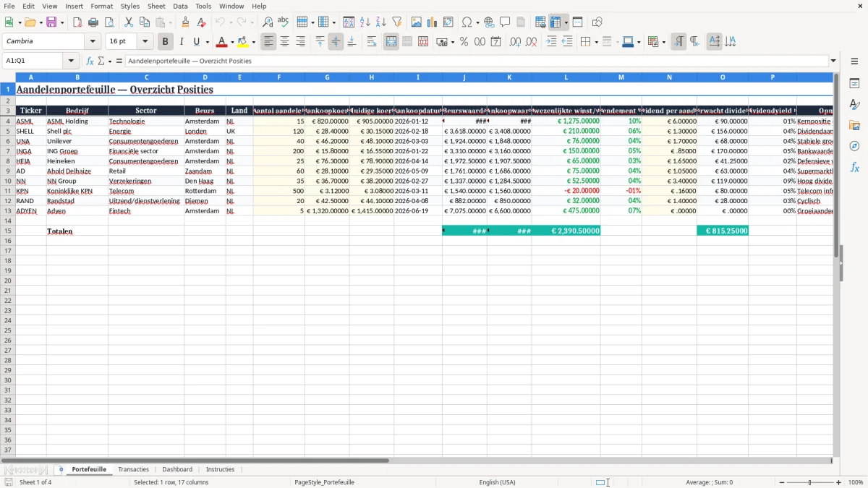
Task: Open sidebar Styles panel icon
Action: tap(854, 104)
